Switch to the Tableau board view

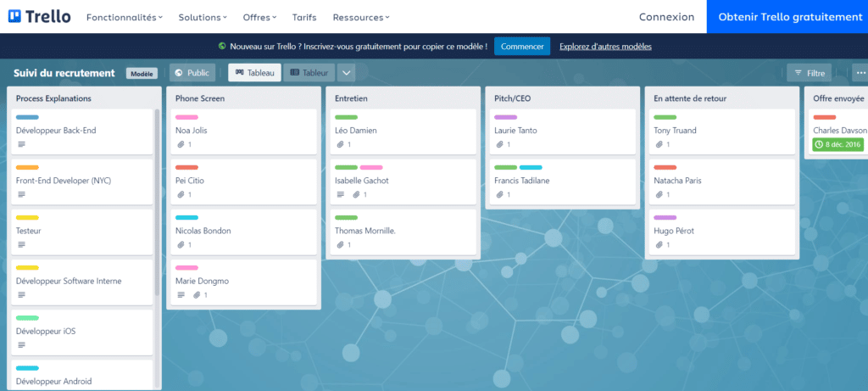254,73
